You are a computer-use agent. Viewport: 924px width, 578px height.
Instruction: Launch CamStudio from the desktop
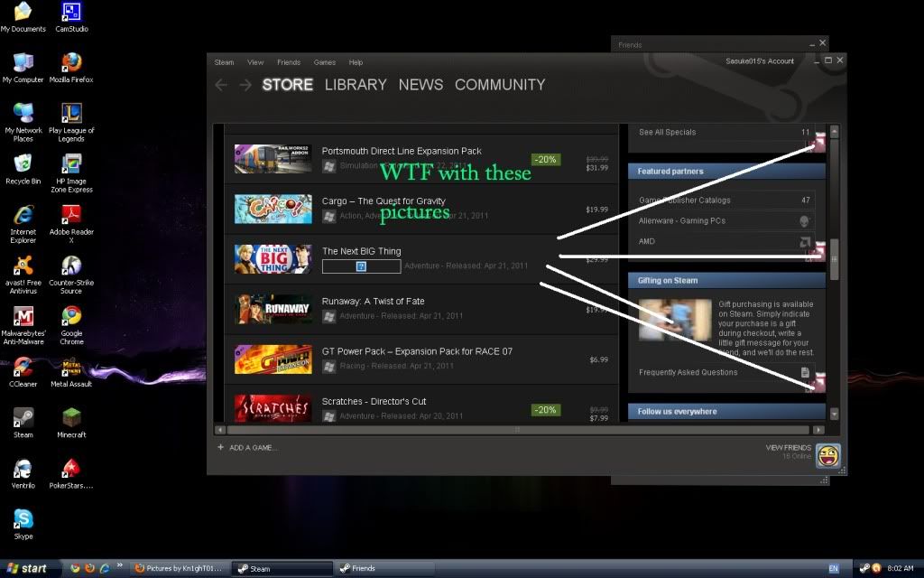(71, 17)
